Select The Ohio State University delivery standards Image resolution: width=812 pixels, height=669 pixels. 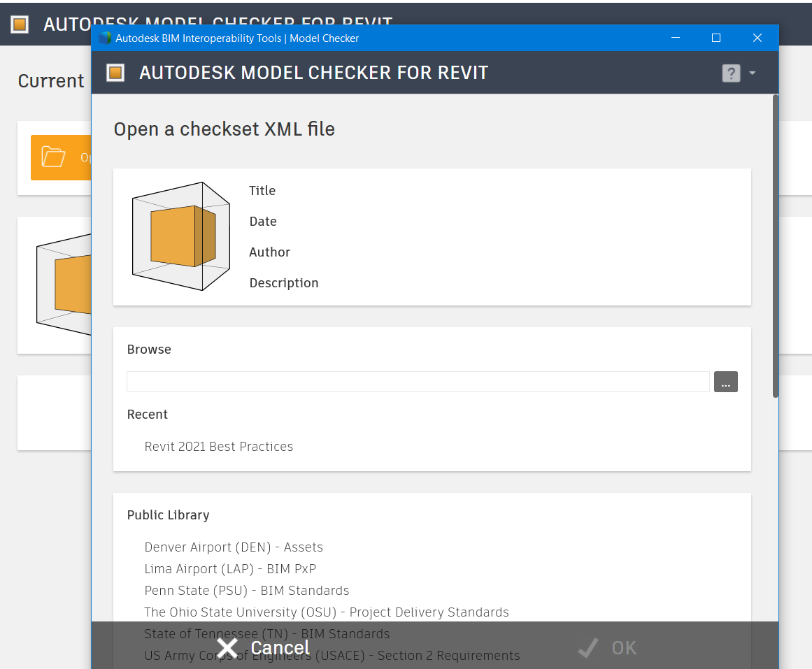[326, 612]
